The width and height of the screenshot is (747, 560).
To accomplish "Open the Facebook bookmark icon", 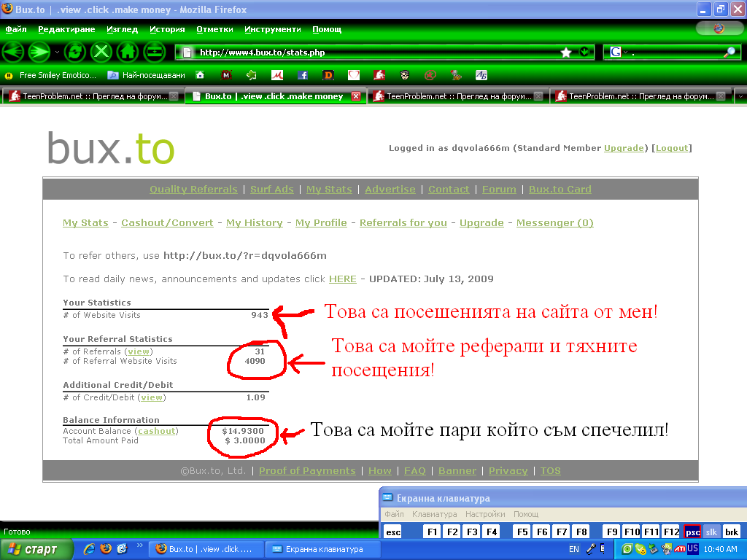I will click(x=303, y=75).
